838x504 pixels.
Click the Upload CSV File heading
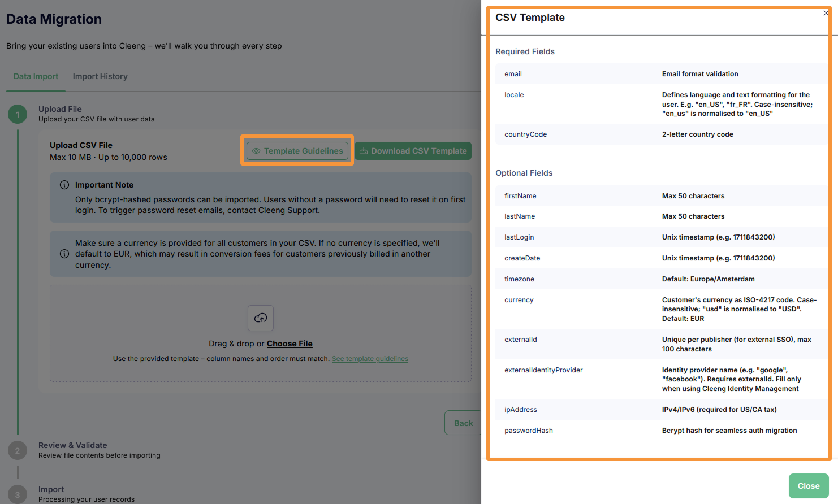point(81,145)
